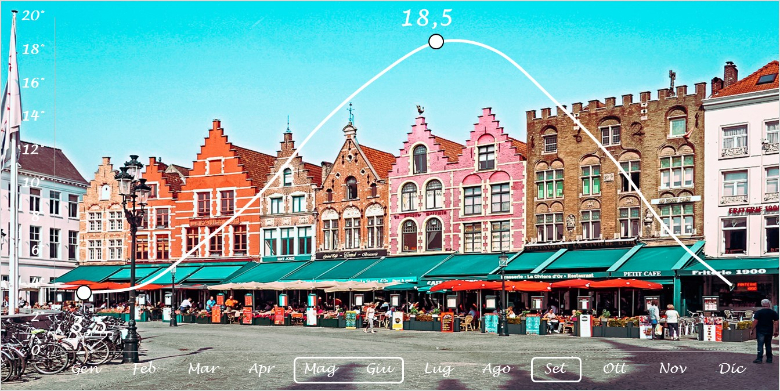Select the Apr month label
780x391 pixels.
coord(261,370)
